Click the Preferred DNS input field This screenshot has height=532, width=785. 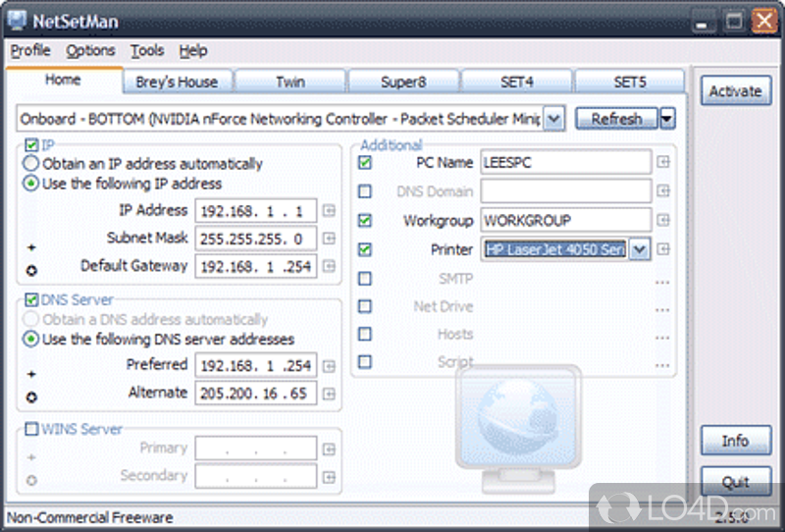[x=256, y=366]
